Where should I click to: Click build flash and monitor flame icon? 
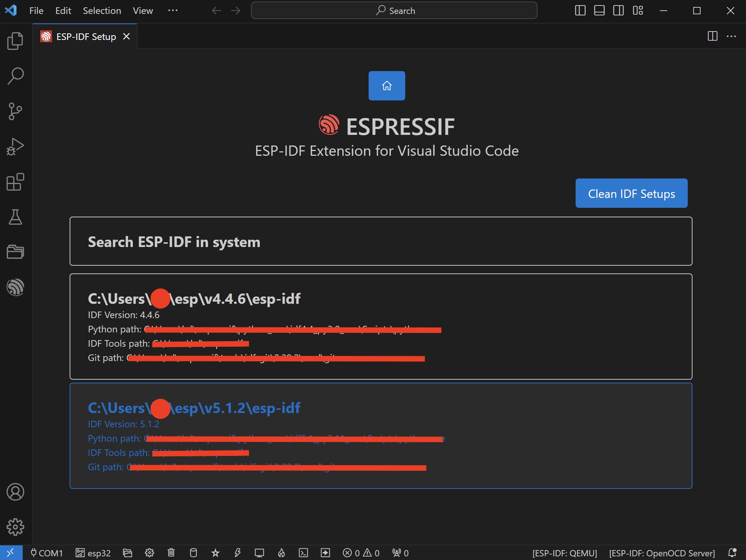[x=281, y=553]
